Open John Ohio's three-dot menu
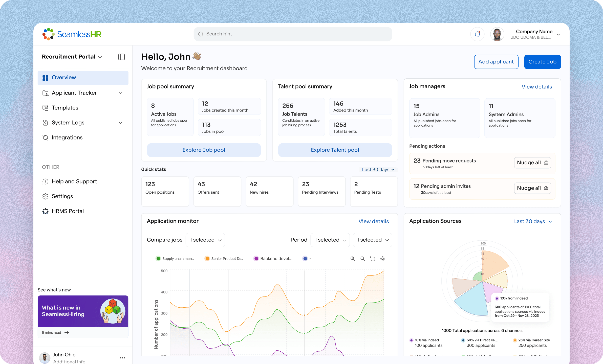The width and height of the screenshot is (603, 364). [x=123, y=358]
